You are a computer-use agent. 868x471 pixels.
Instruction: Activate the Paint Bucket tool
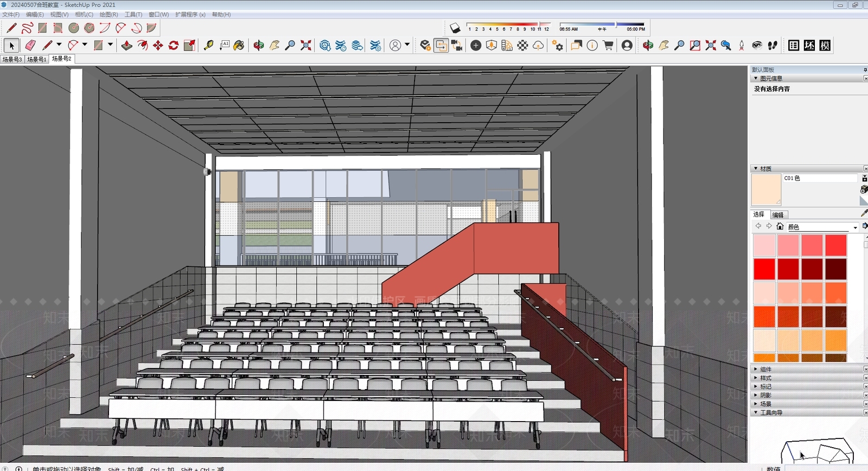pos(239,46)
